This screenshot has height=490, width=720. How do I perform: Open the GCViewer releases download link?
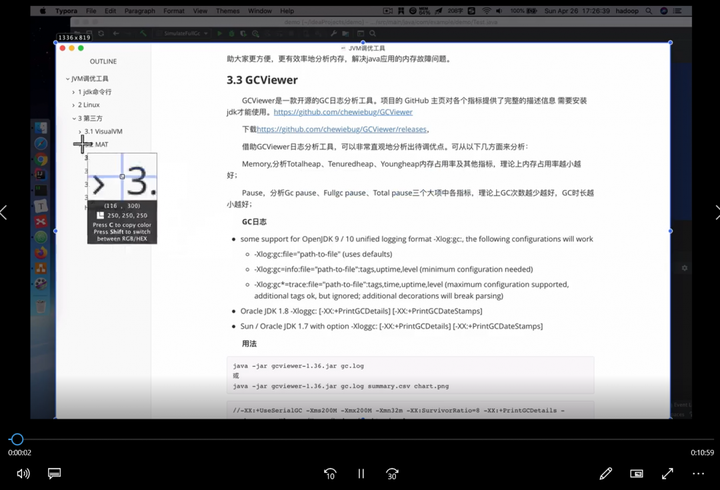[341, 130]
